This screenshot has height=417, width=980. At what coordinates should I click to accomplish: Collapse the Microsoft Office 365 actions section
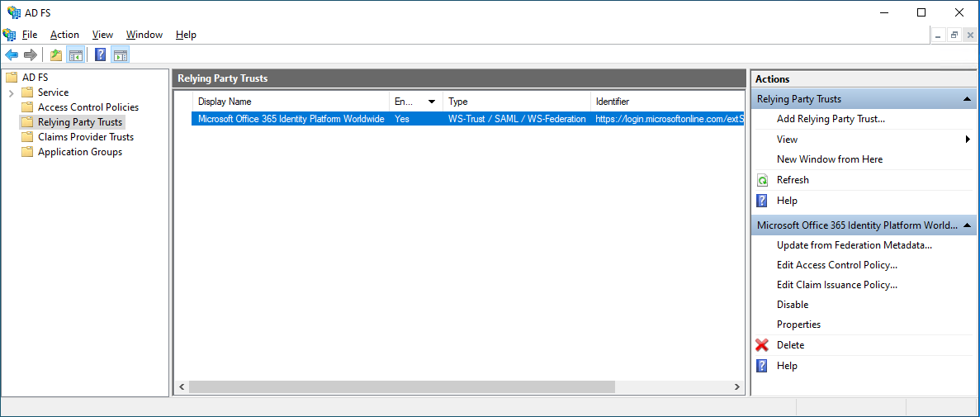click(x=967, y=225)
